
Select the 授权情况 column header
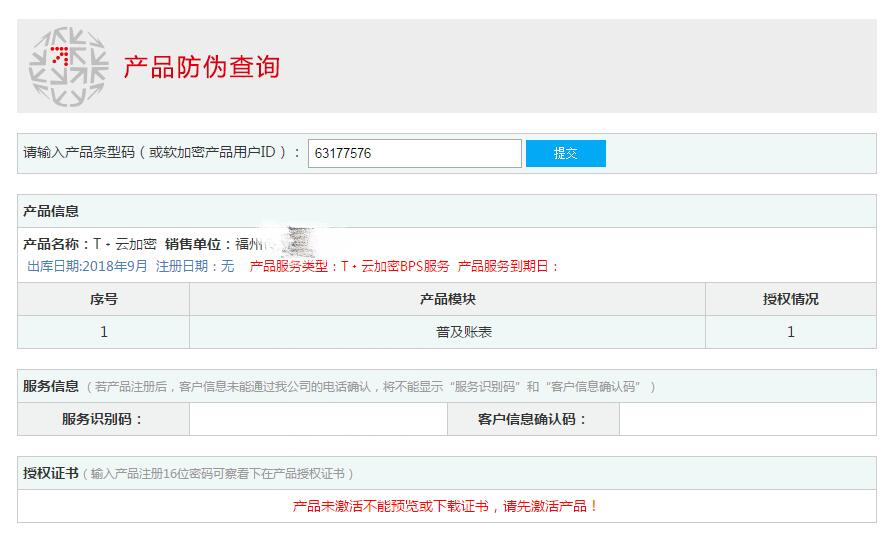(791, 299)
